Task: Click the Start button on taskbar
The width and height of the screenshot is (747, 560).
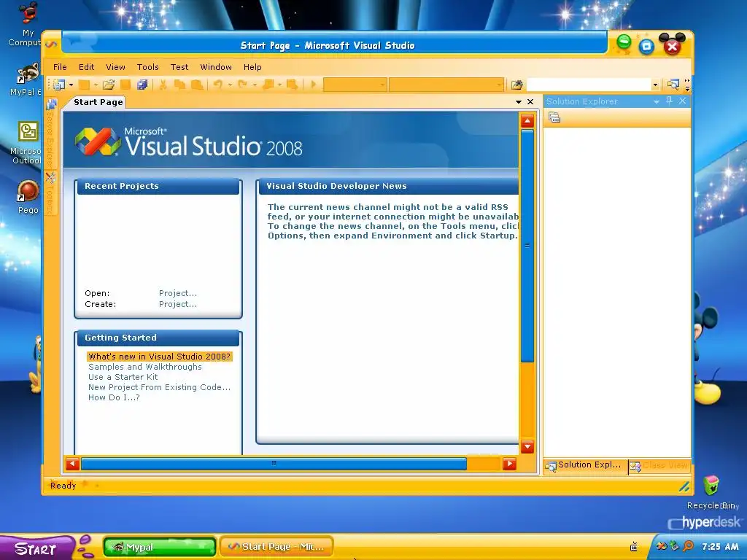Action: point(37,548)
